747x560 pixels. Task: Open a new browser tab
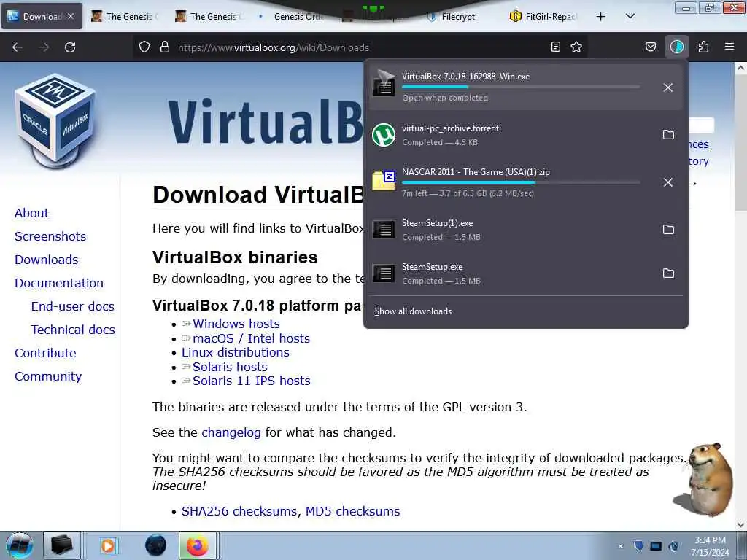601,17
